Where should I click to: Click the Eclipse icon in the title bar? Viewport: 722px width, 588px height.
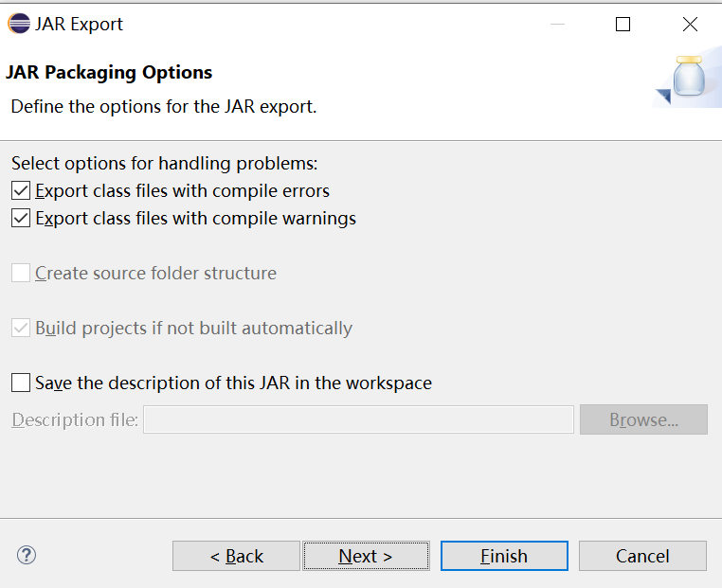click(x=18, y=24)
